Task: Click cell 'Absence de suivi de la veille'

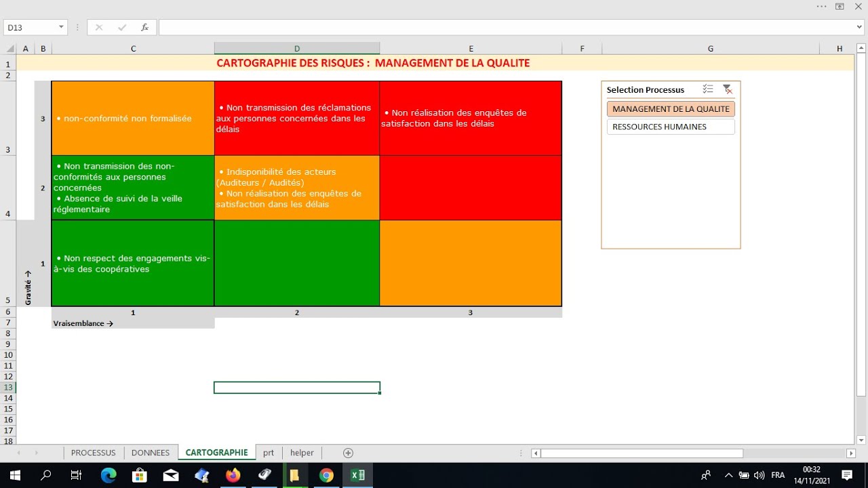Action: [133, 188]
